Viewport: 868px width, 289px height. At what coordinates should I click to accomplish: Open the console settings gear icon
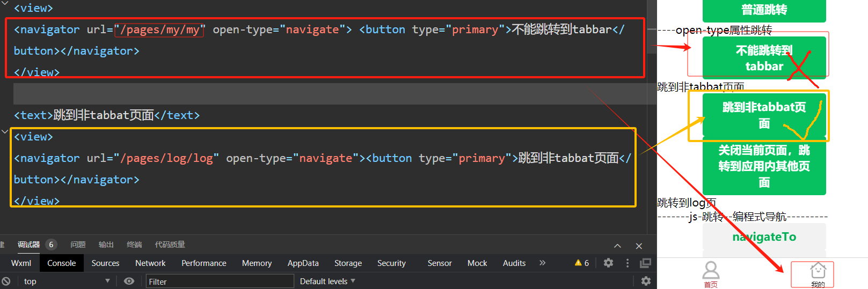(x=646, y=281)
